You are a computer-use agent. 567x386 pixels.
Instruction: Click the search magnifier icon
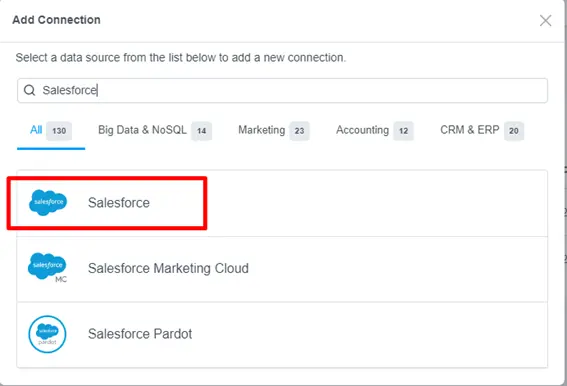pyautogui.click(x=29, y=90)
